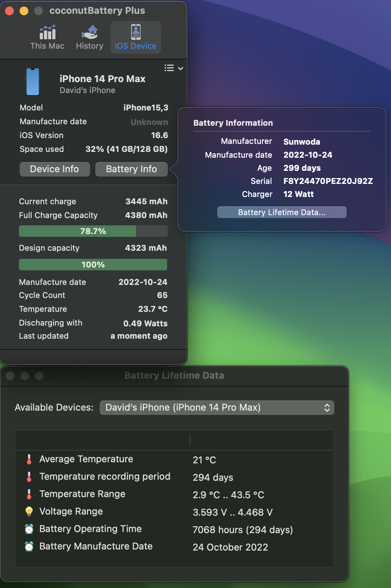Select the Voltage Range row
Viewport: 391px width, 588px height.
[174, 512]
